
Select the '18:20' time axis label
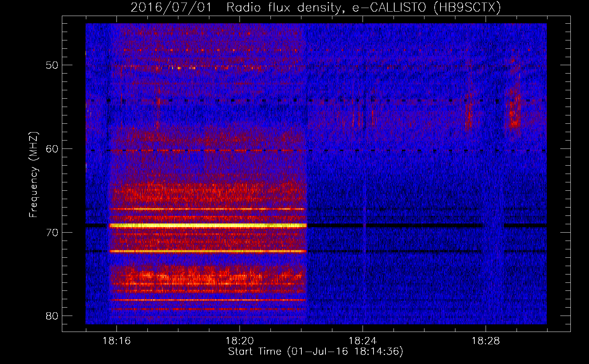click(240, 341)
